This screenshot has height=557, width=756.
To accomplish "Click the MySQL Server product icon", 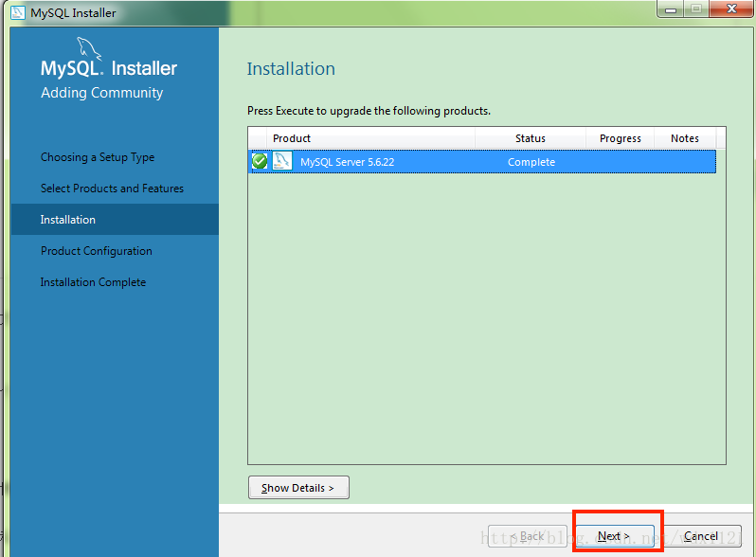I will [x=282, y=161].
